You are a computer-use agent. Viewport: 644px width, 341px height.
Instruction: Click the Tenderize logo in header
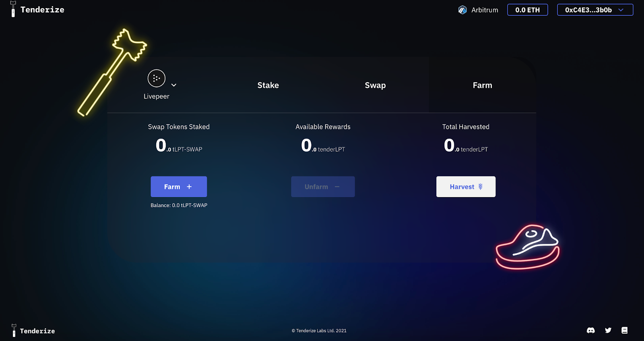pos(37,9)
